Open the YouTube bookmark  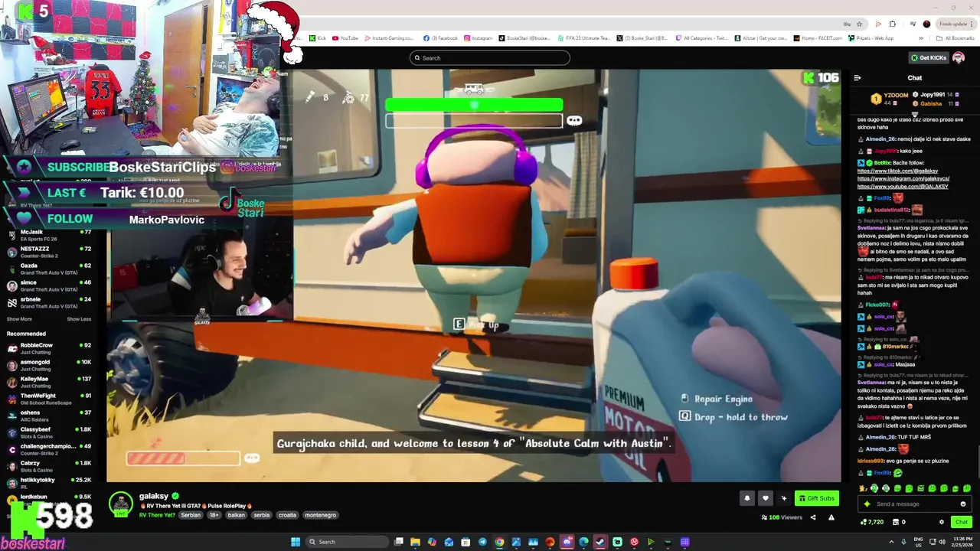(345, 38)
